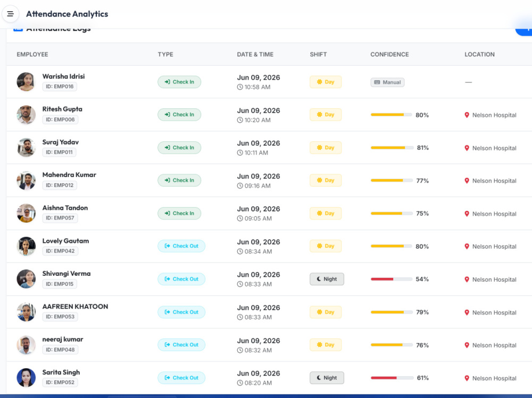Click the TYPE column header
Image resolution: width=532 pixels, height=398 pixels.
click(x=165, y=54)
